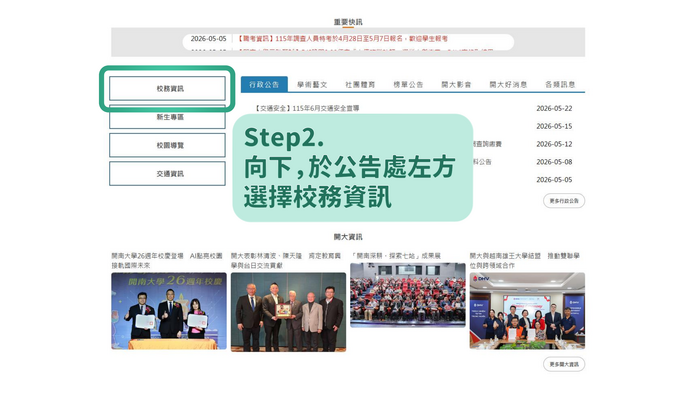Screen dimensions: 700x394
Task: Open the 26週年校慶 news photo
Action: click(169, 311)
